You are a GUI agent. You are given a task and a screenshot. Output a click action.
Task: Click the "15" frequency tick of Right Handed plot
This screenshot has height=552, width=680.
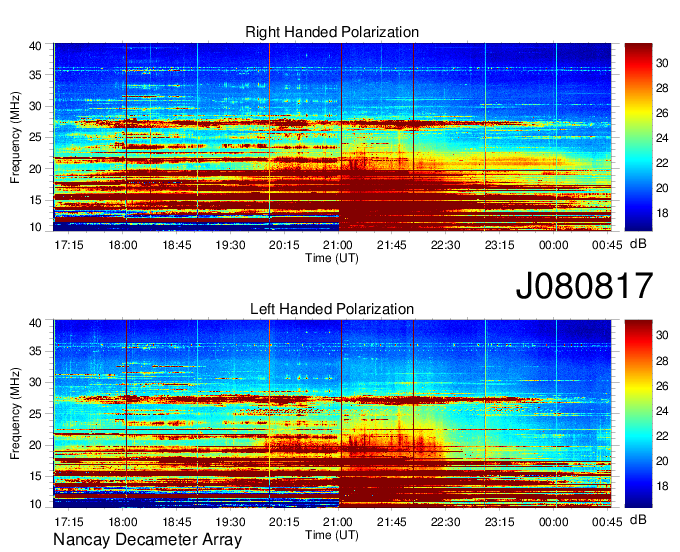tap(35, 200)
